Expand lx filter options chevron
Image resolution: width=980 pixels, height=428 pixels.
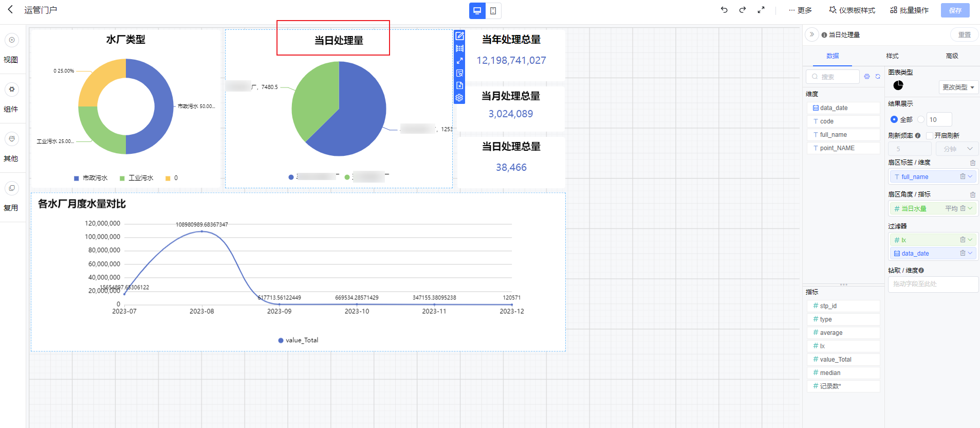point(970,240)
